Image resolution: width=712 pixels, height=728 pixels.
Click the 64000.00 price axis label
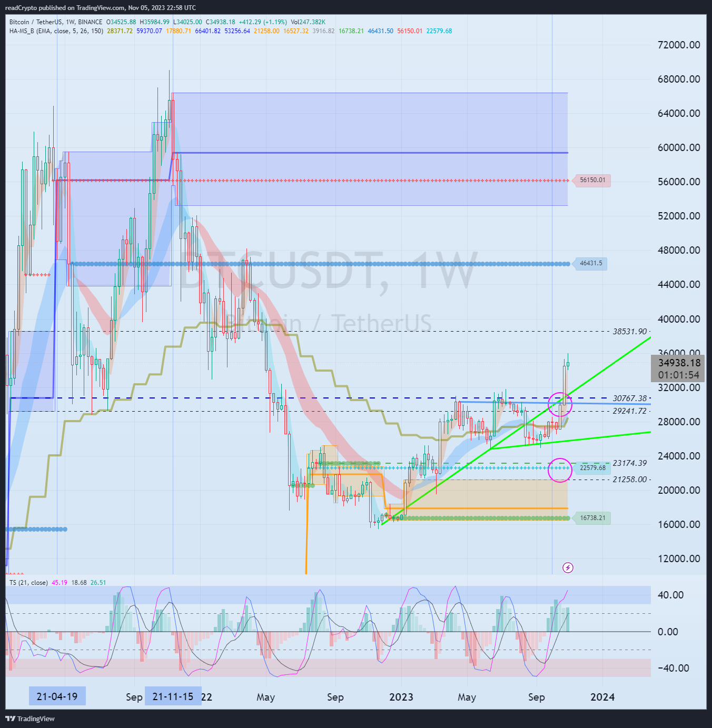click(679, 113)
